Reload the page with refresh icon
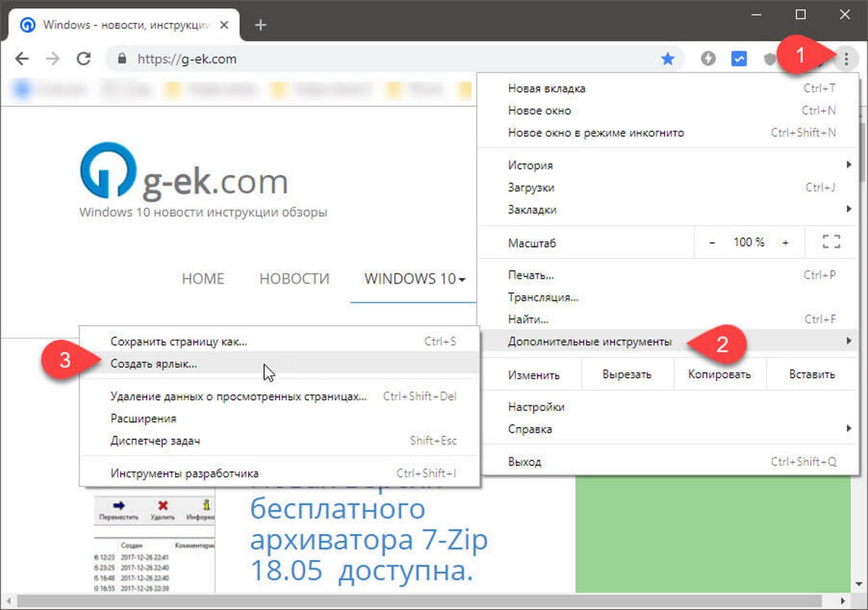Viewport: 868px width, 610px height. pos(84,59)
